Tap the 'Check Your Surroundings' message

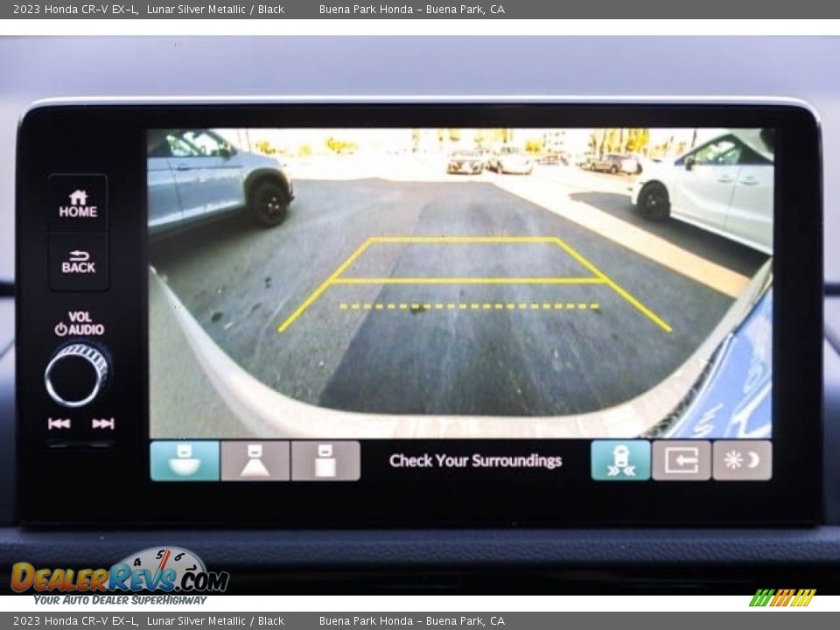click(475, 460)
